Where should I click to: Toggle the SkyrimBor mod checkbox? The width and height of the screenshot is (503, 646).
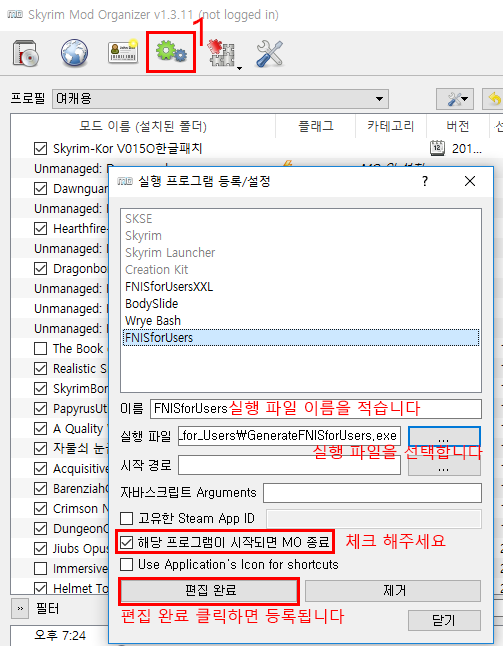tap(40, 389)
